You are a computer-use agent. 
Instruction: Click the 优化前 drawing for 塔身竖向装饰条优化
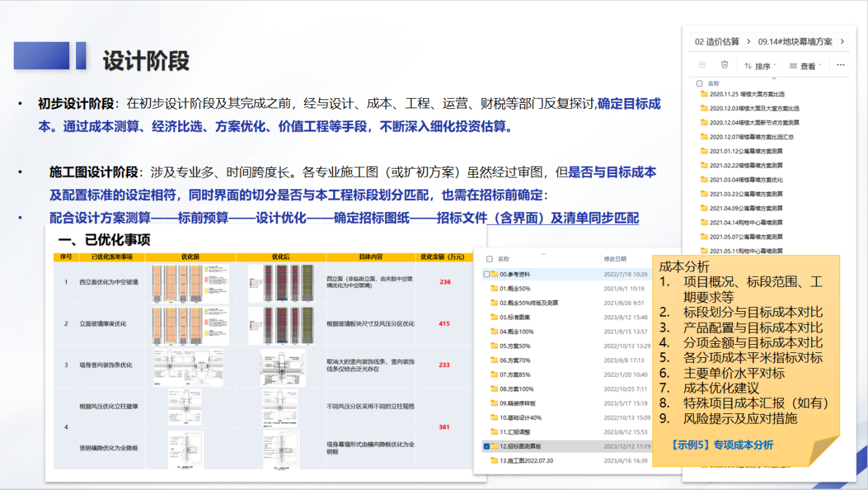pos(190,367)
